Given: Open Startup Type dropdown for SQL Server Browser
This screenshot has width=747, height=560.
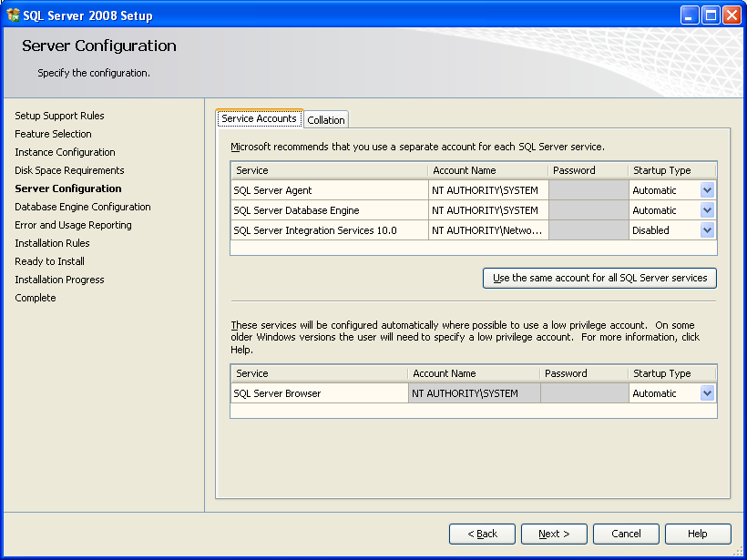Looking at the screenshot, I should [x=707, y=393].
